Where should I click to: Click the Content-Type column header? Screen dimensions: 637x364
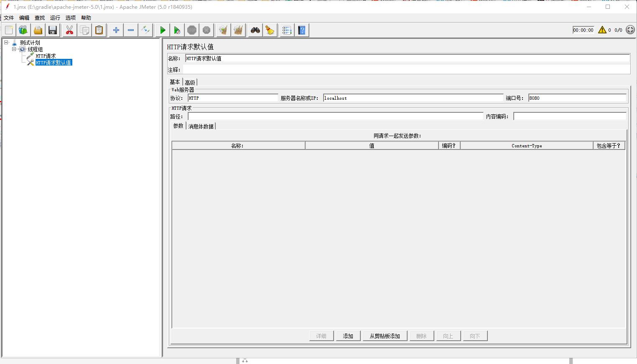[x=527, y=146]
